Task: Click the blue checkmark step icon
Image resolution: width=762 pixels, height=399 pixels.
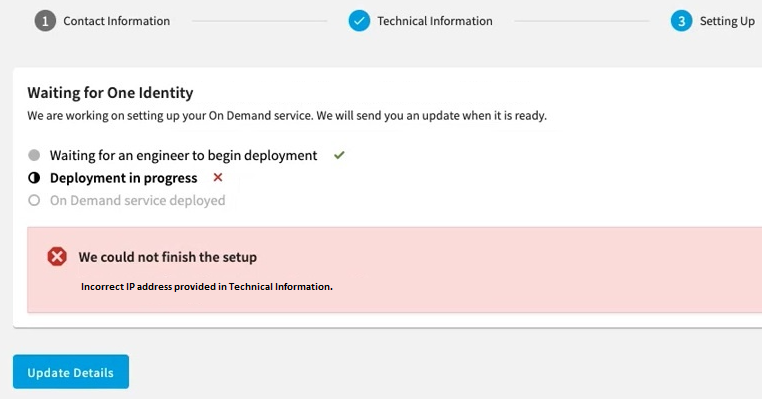Action: 359,21
